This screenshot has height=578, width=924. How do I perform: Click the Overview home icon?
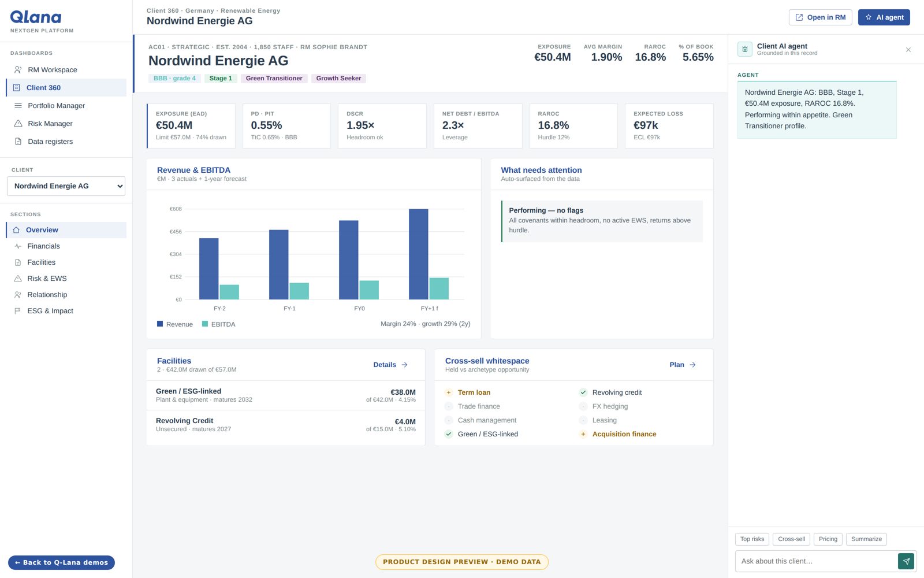click(x=16, y=230)
